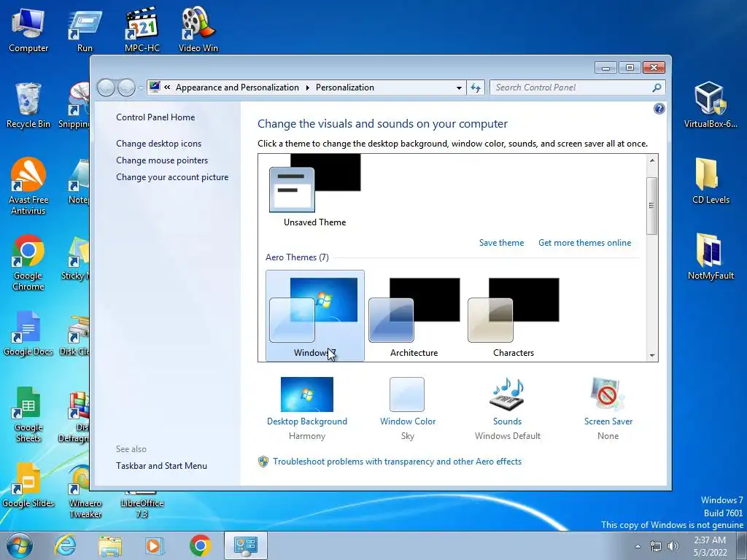747x560 pixels.
Task: Click the theme list scroll down arrow
Action: [x=651, y=355]
